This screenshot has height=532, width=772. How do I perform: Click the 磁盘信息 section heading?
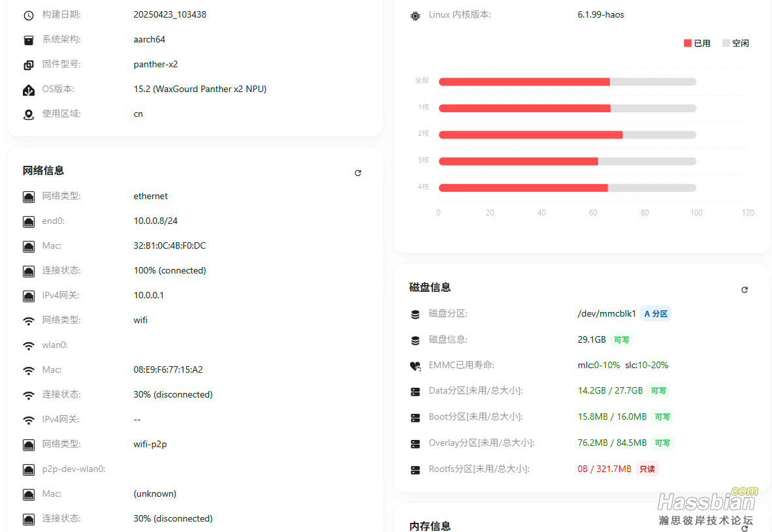pos(430,287)
